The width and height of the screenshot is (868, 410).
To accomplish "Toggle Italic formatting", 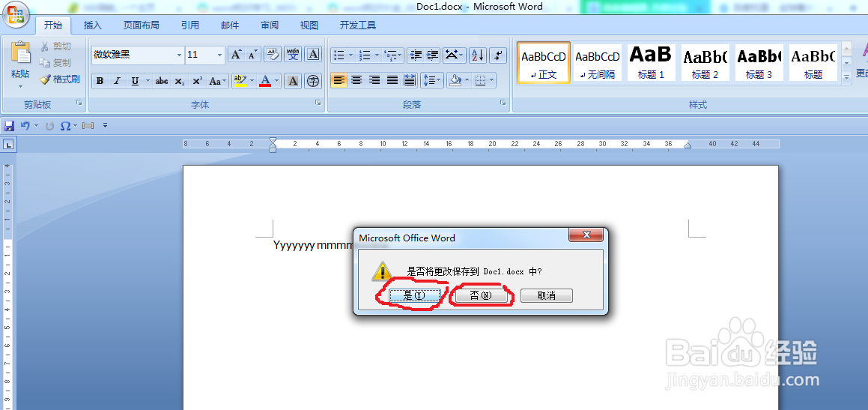I will tap(117, 81).
